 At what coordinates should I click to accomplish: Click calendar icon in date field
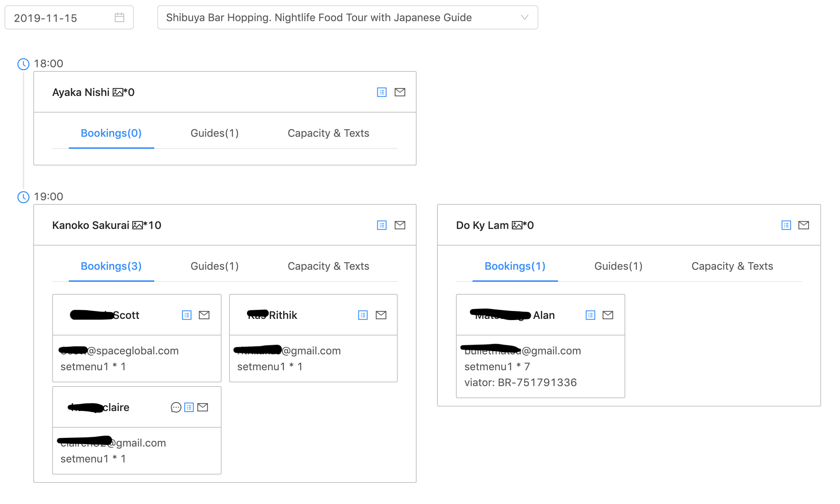click(x=119, y=17)
